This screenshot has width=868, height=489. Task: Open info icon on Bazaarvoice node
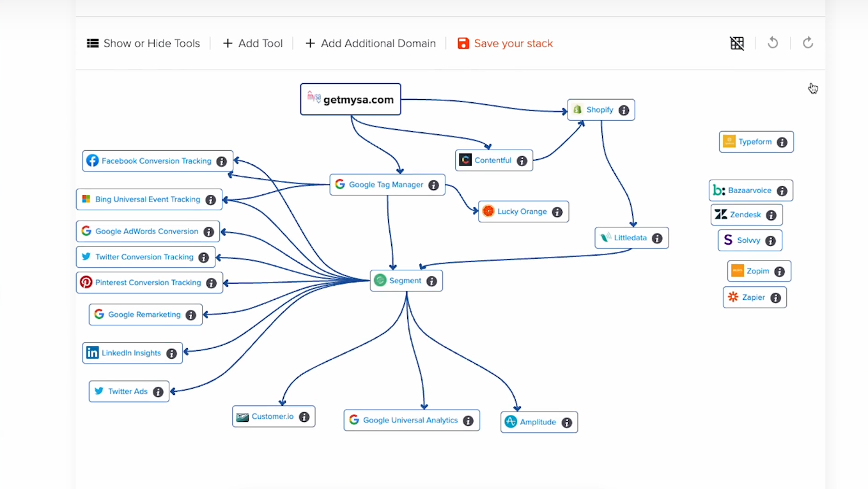pos(782,191)
